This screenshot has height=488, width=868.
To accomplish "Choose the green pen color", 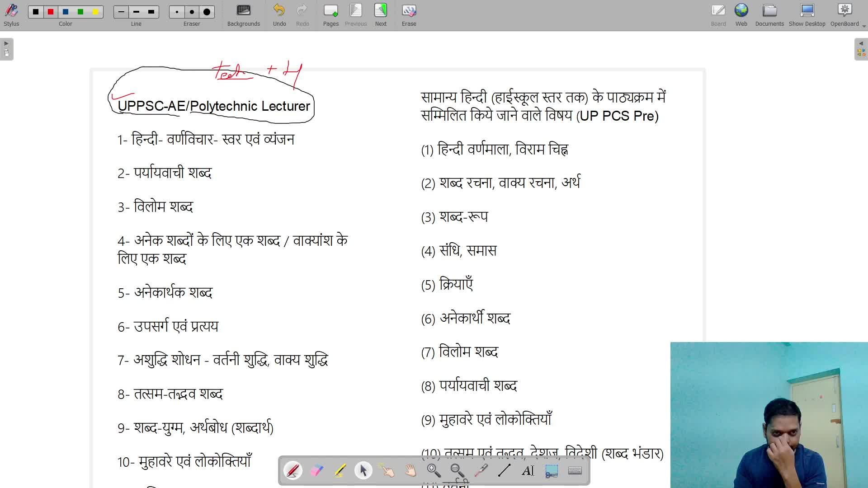I will [80, 12].
